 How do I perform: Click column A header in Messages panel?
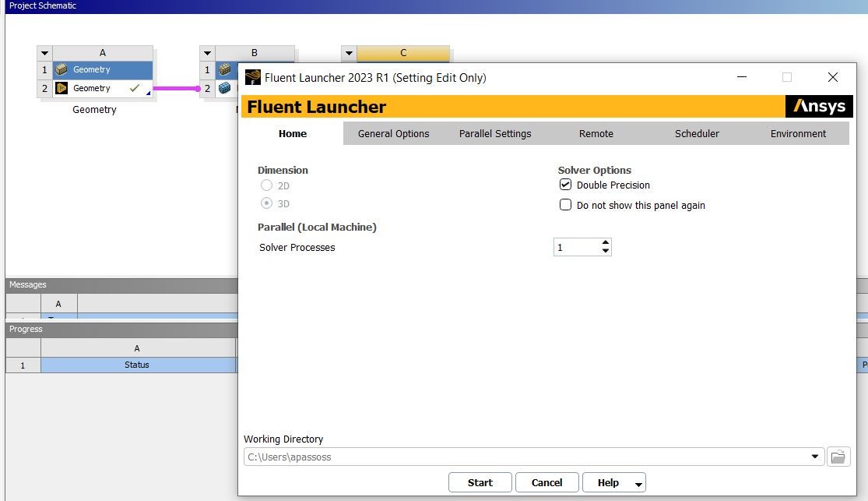click(x=58, y=304)
